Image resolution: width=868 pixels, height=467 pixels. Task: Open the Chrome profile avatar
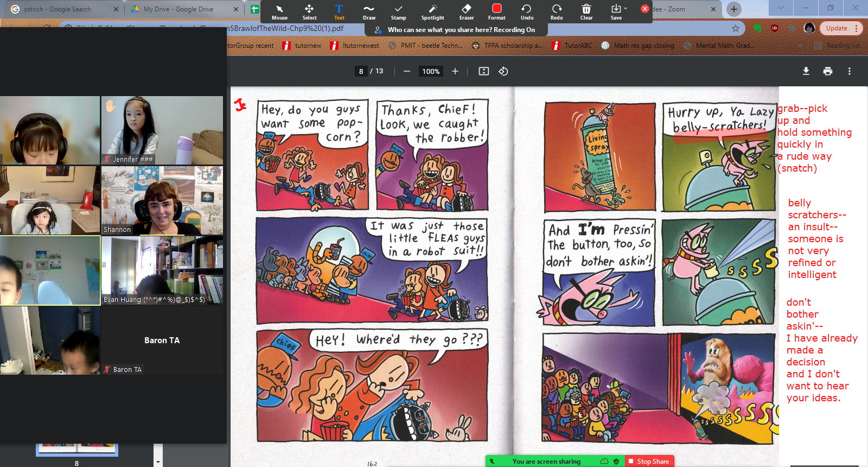pos(809,28)
